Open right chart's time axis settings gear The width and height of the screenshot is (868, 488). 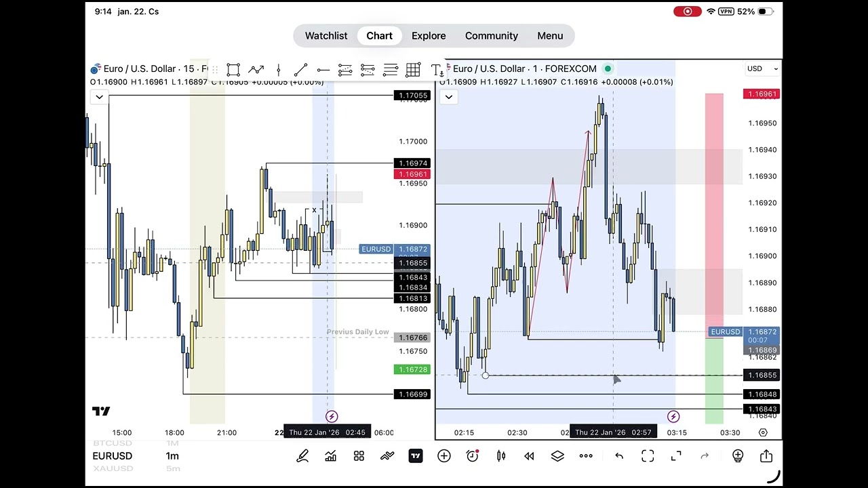[x=763, y=432]
